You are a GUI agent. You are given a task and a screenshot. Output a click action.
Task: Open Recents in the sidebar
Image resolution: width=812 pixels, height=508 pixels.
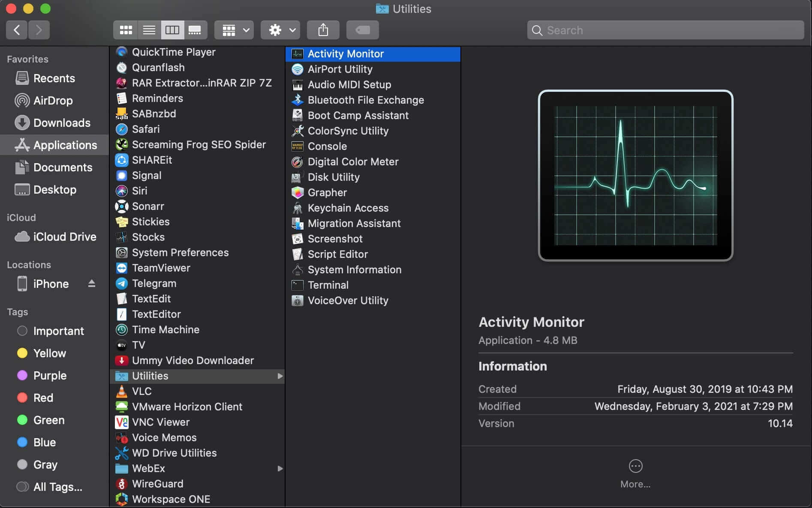(54, 78)
